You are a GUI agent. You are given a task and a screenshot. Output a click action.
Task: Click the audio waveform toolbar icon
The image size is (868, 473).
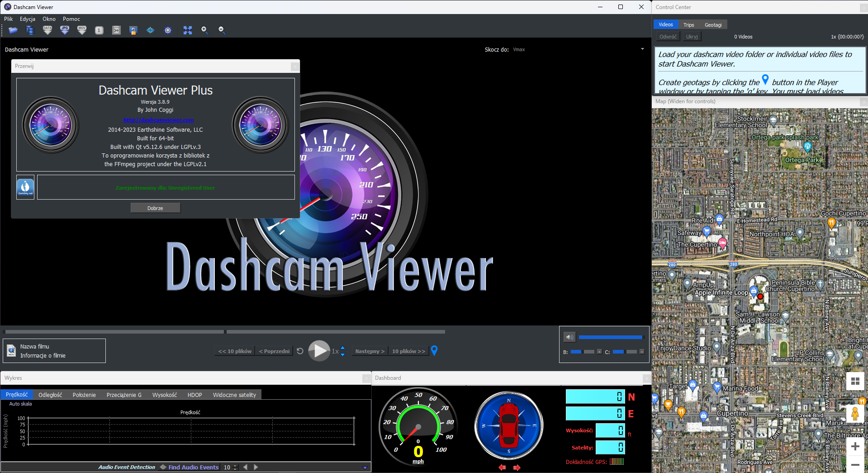(x=151, y=30)
